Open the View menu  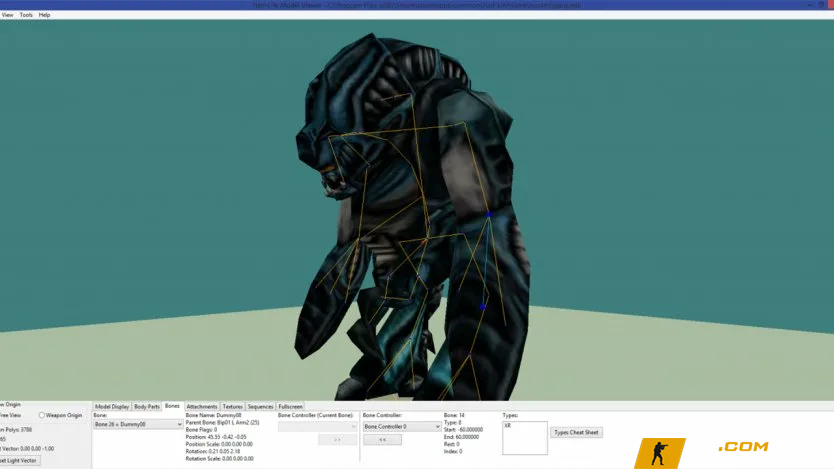7,15
